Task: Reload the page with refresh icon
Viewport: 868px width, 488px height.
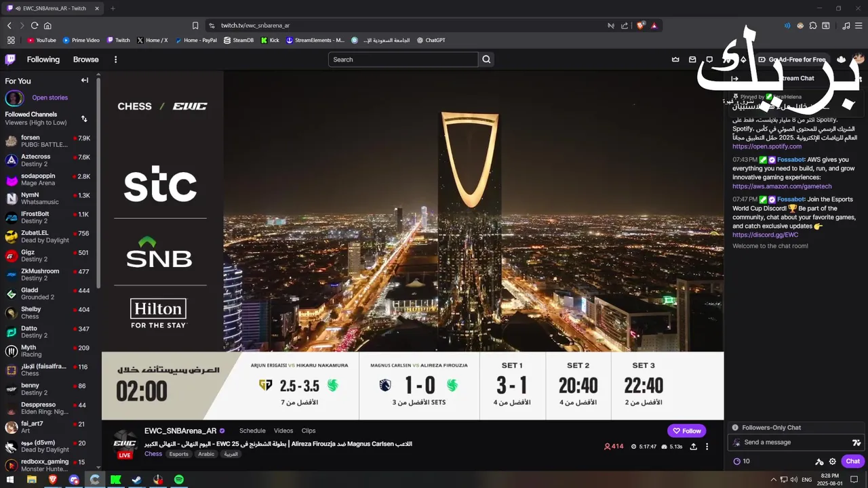Action: point(35,26)
